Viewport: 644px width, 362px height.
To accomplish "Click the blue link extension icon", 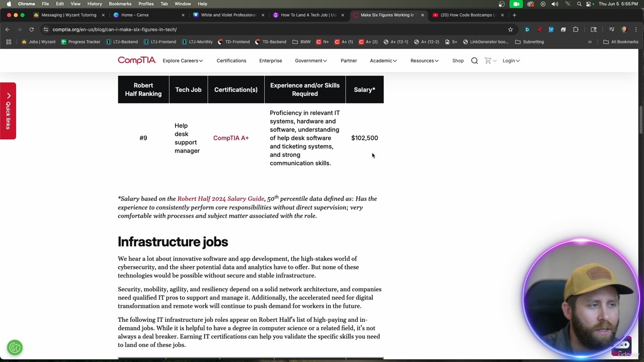I will [x=551, y=30].
